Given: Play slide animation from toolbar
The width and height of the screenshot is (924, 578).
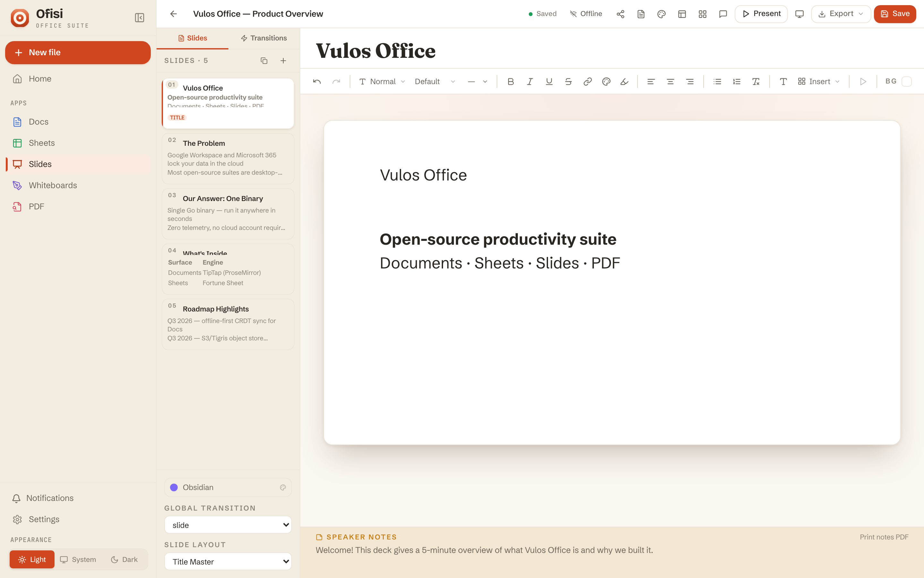Looking at the screenshot, I should point(863,82).
